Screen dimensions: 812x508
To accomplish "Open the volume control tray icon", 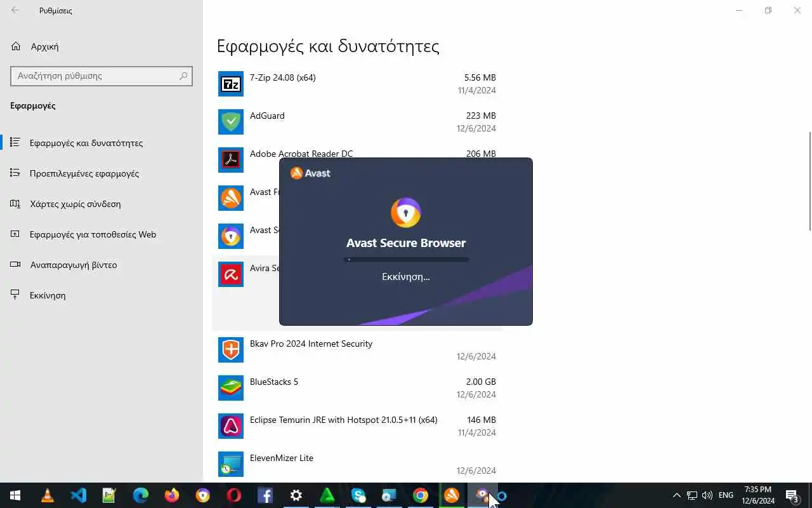I will pyautogui.click(x=707, y=495).
